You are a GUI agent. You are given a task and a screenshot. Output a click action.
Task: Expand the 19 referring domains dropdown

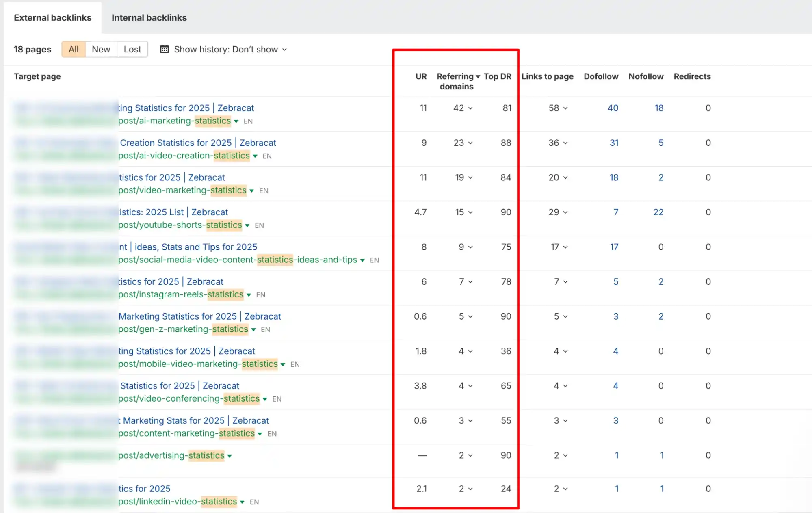tap(464, 177)
